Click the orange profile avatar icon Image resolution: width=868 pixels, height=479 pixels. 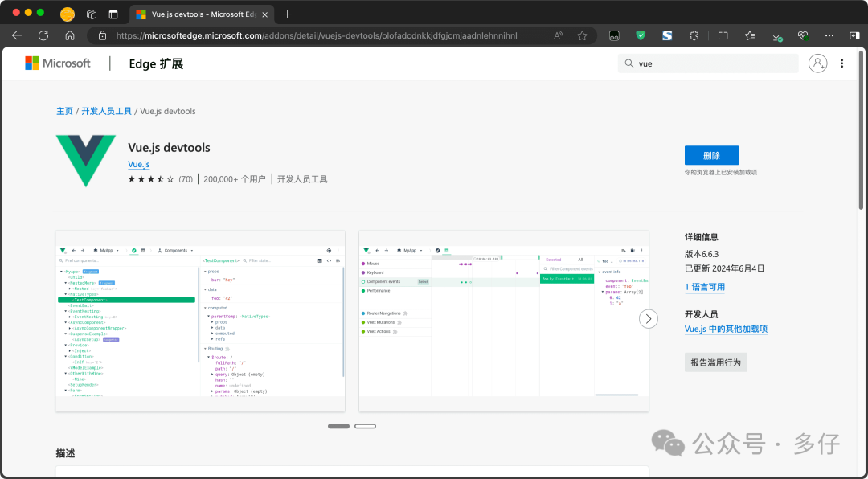[x=68, y=14]
